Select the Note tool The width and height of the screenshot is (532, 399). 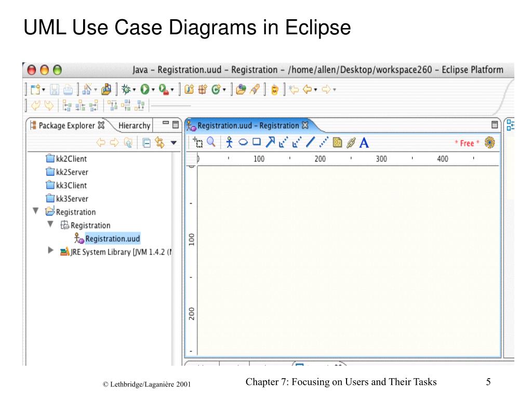coord(337,142)
